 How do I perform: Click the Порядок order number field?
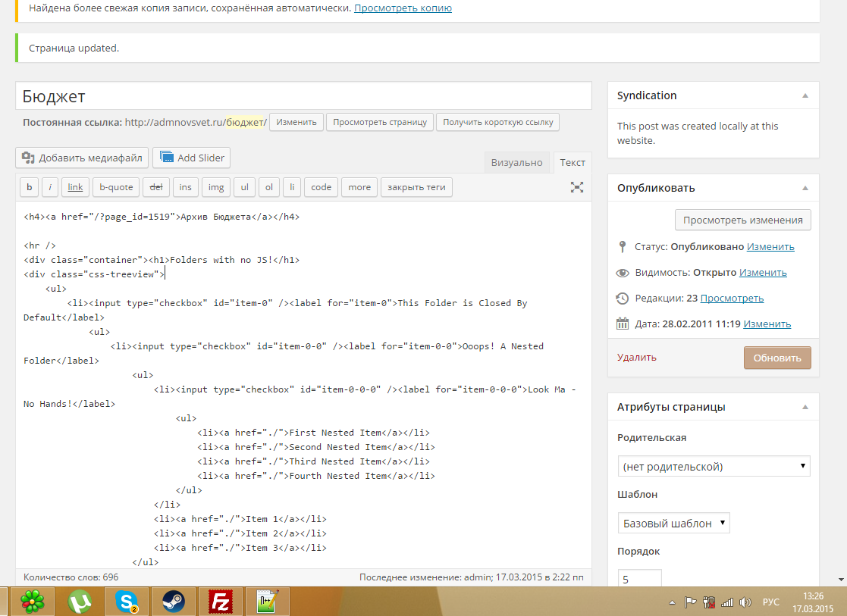(x=639, y=580)
